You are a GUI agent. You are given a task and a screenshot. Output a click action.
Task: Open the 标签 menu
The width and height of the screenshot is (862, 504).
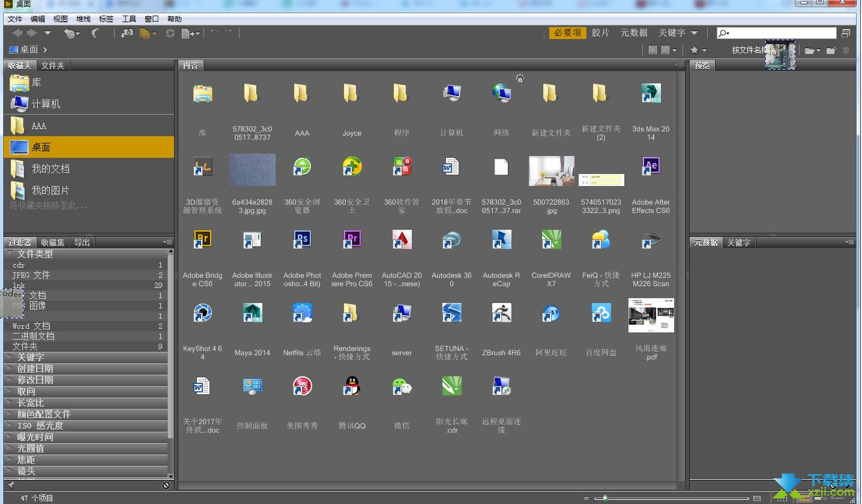106,19
